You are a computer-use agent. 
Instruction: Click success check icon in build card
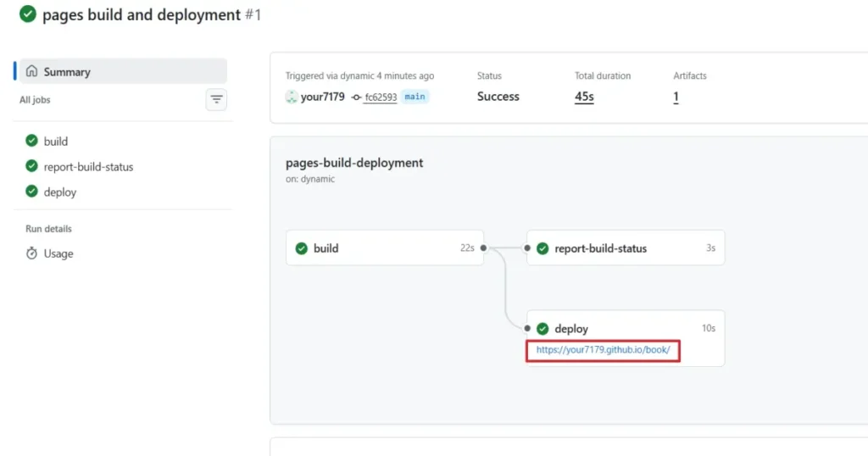[301, 248]
